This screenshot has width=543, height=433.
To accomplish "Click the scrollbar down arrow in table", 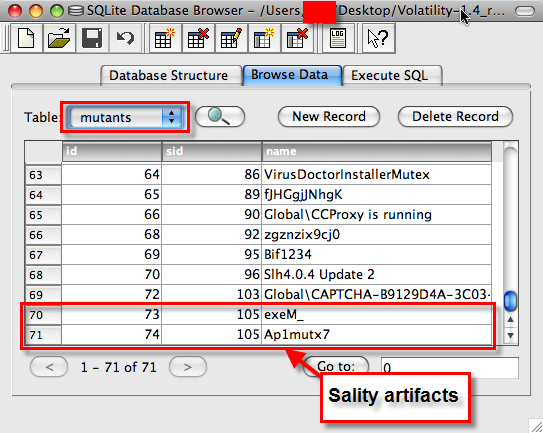I will tap(510, 335).
